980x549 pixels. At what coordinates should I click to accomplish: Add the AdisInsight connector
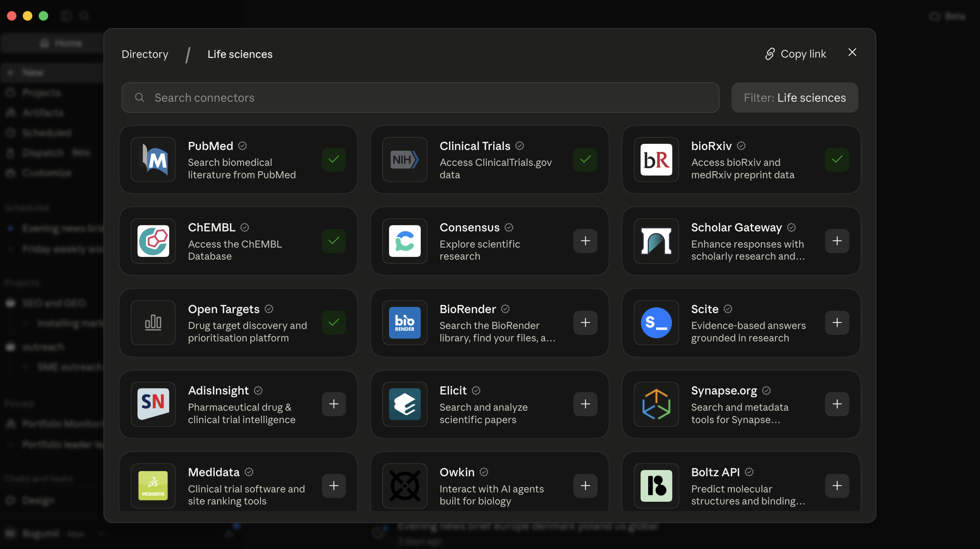click(x=334, y=404)
